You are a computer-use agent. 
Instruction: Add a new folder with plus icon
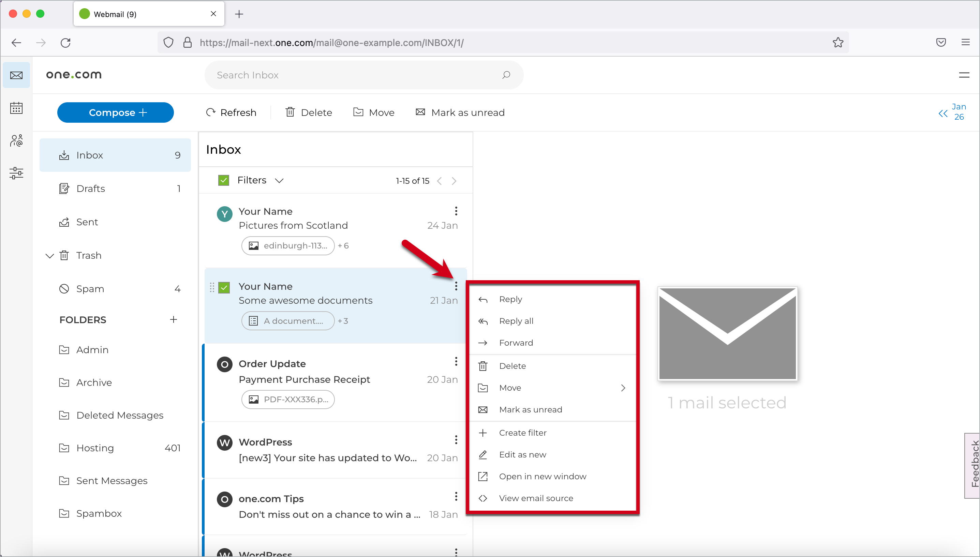pyautogui.click(x=173, y=319)
